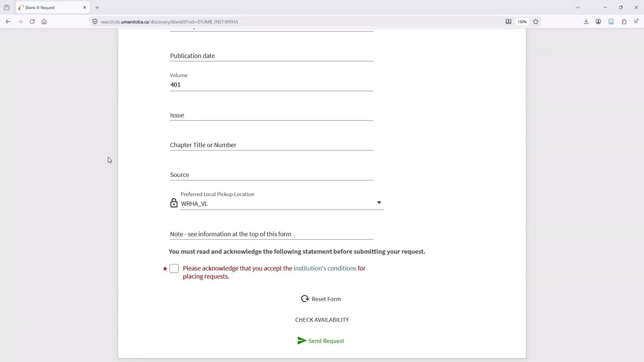
Task: Open the downloads panel
Action: (x=586, y=22)
